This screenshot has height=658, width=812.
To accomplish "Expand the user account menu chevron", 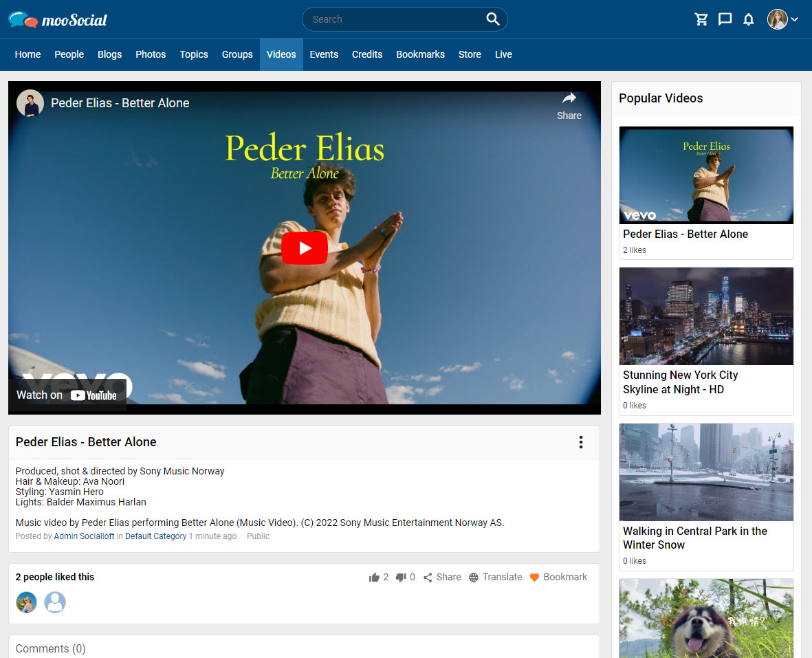I will coord(794,19).
